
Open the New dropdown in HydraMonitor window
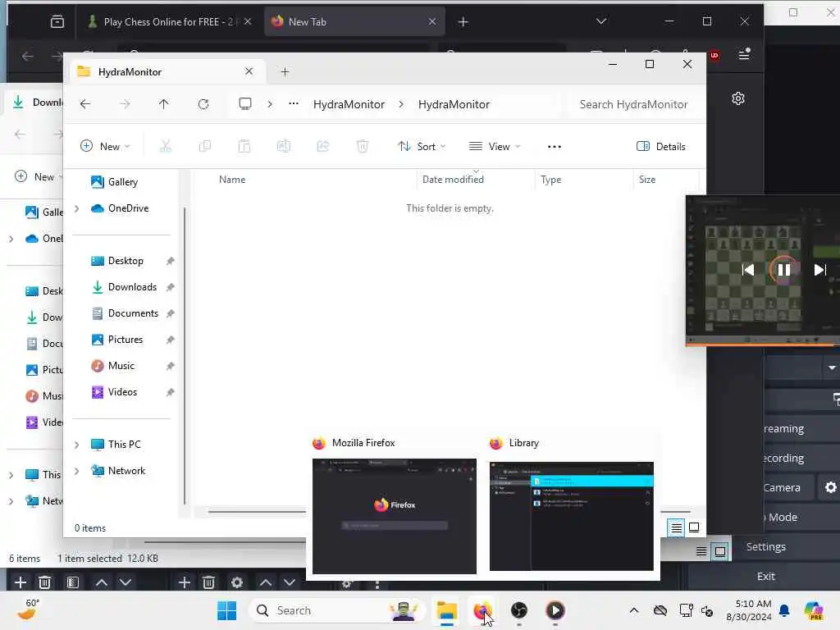pyautogui.click(x=105, y=146)
